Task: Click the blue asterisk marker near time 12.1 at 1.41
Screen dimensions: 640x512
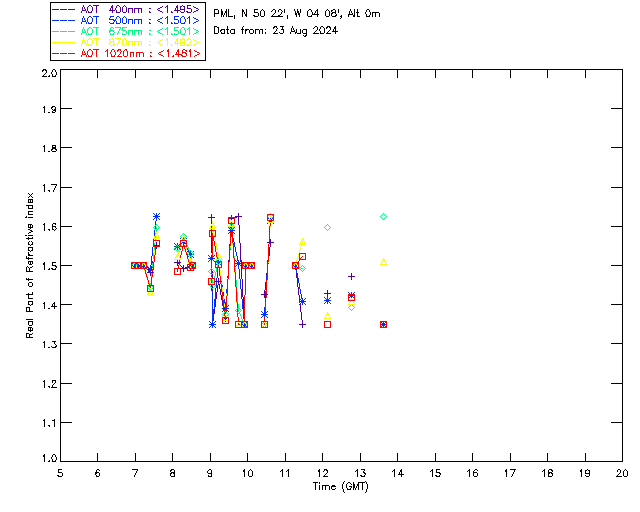Action: click(327, 301)
